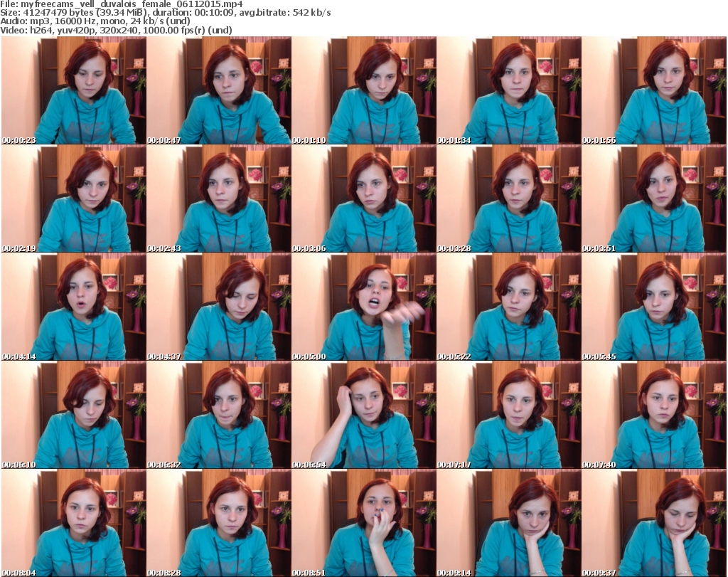Screen dimensions: 728x577
Task: Click the thumbnail at timestamp 00:02:19
Action: click(x=74, y=198)
